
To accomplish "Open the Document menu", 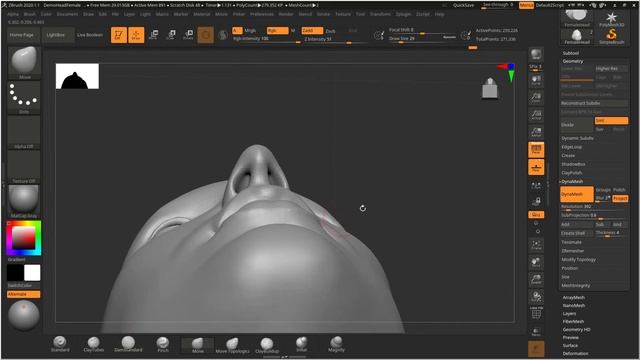I will (x=67, y=14).
